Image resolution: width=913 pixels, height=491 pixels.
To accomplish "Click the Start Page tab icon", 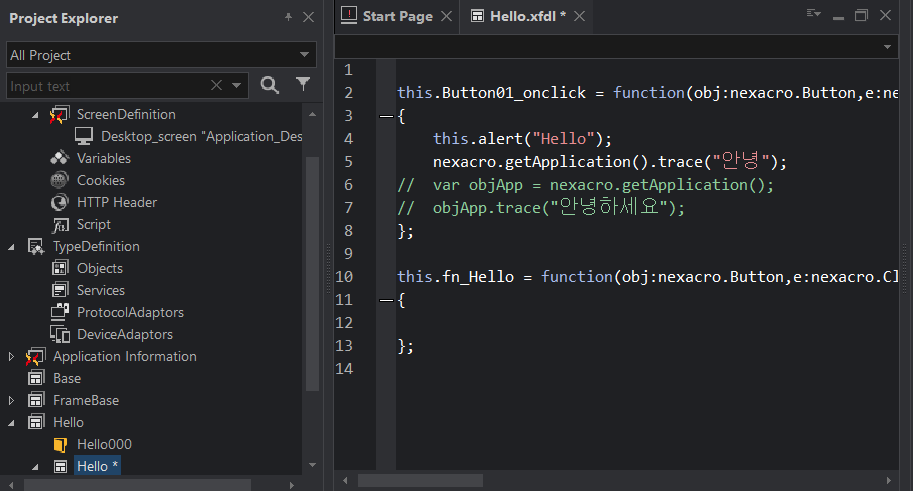I will coord(349,15).
